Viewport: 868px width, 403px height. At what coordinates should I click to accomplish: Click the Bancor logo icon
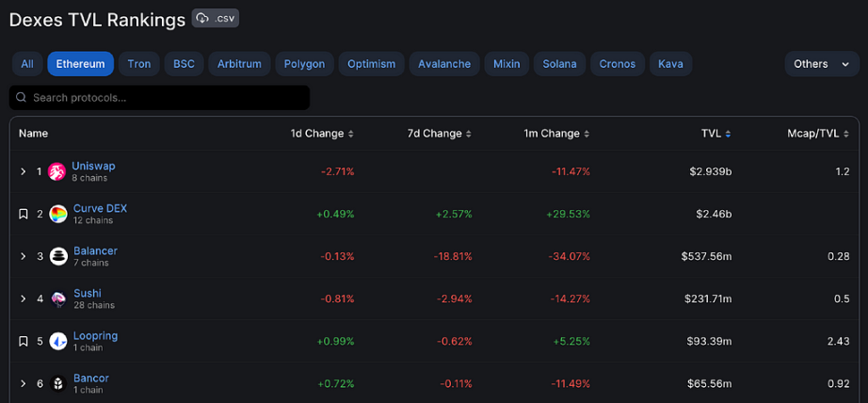tap(58, 383)
